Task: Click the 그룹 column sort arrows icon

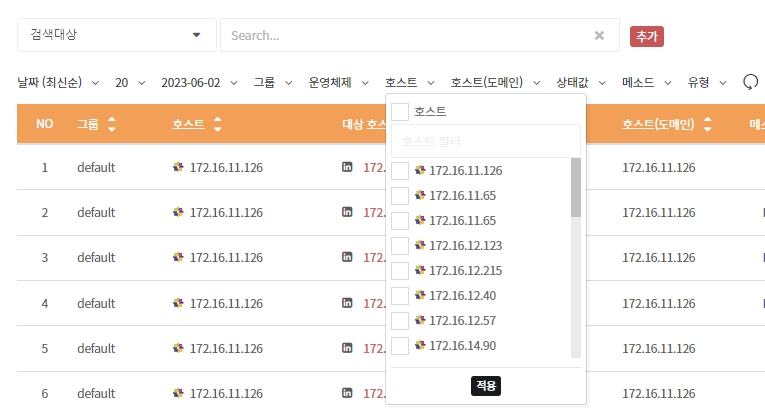Action: pos(111,125)
